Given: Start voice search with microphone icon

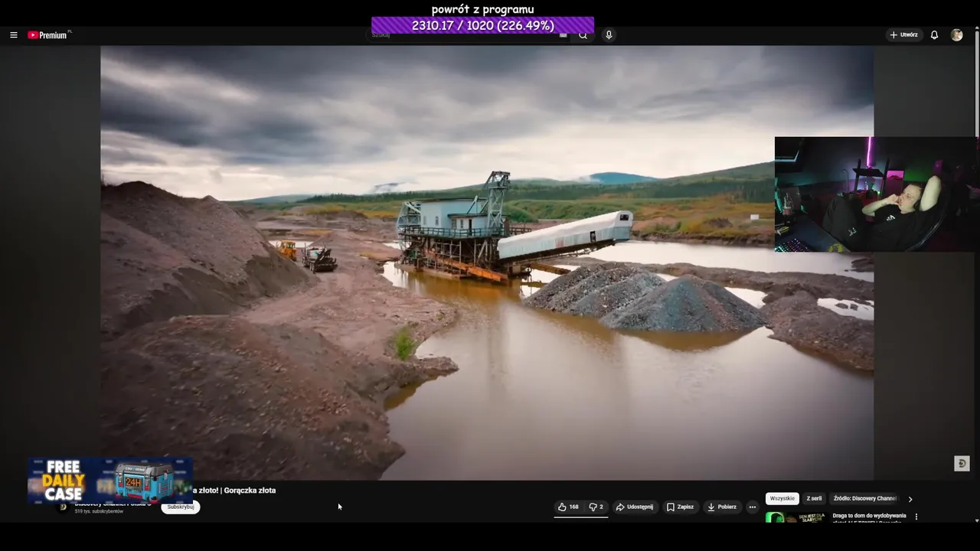Looking at the screenshot, I should tap(609, 34).
